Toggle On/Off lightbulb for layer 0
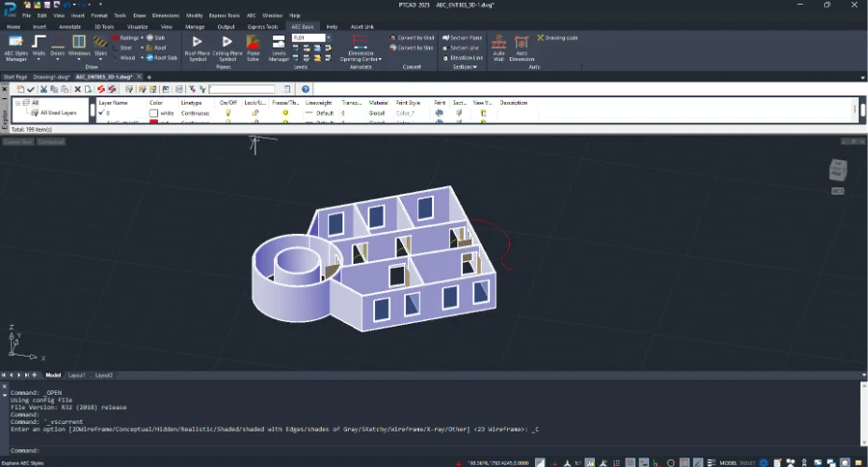 click(x=227, y=113)
